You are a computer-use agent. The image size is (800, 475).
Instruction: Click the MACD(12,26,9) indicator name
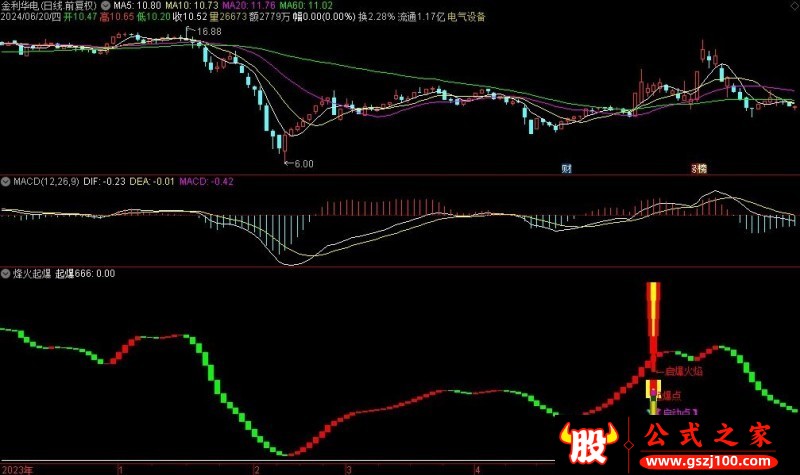point(46,181)
